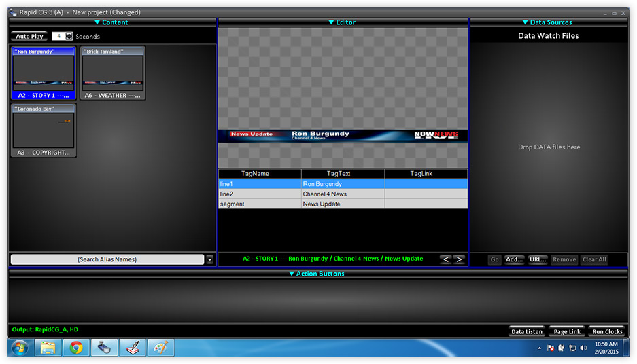Adjust the Auto Play seconds stepper
637x364 pixels.
pyautogui.click(x=69, y=36)
